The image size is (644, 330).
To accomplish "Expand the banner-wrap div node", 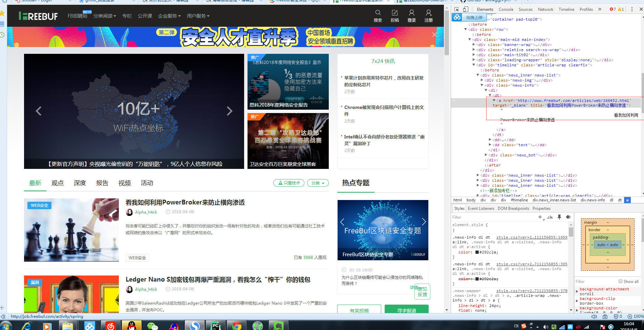I will tap(474, 45).
